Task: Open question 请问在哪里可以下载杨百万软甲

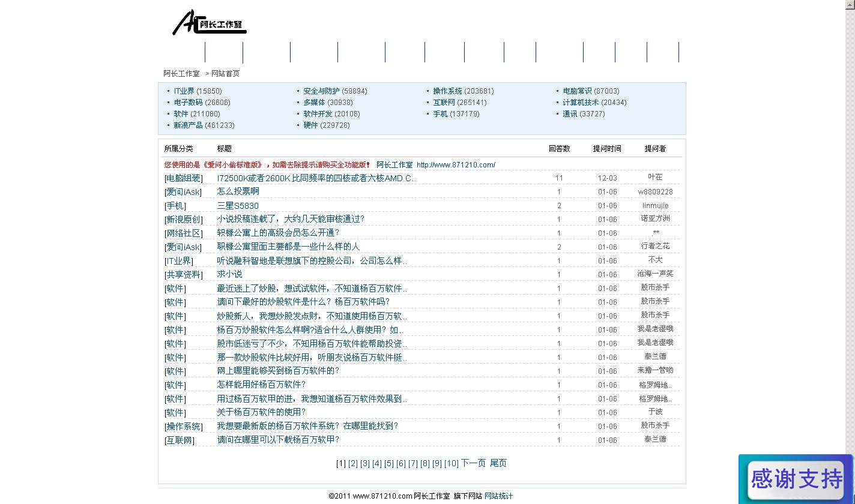Action: [278, 440]
